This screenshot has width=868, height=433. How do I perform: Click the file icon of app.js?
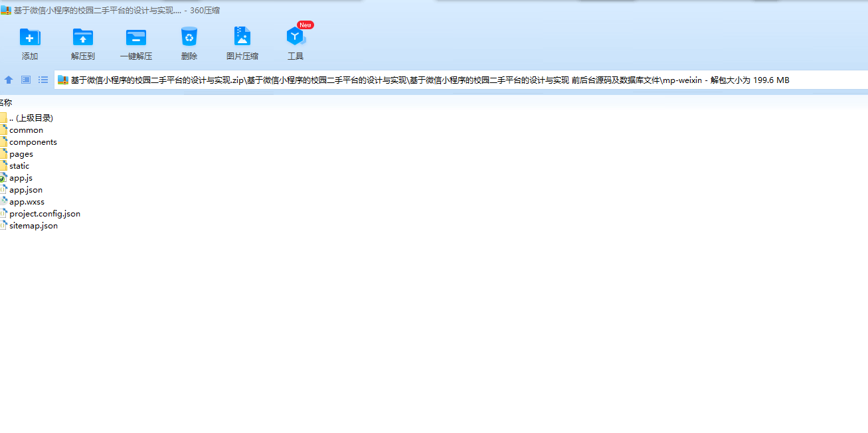click(x=3, y=178)
